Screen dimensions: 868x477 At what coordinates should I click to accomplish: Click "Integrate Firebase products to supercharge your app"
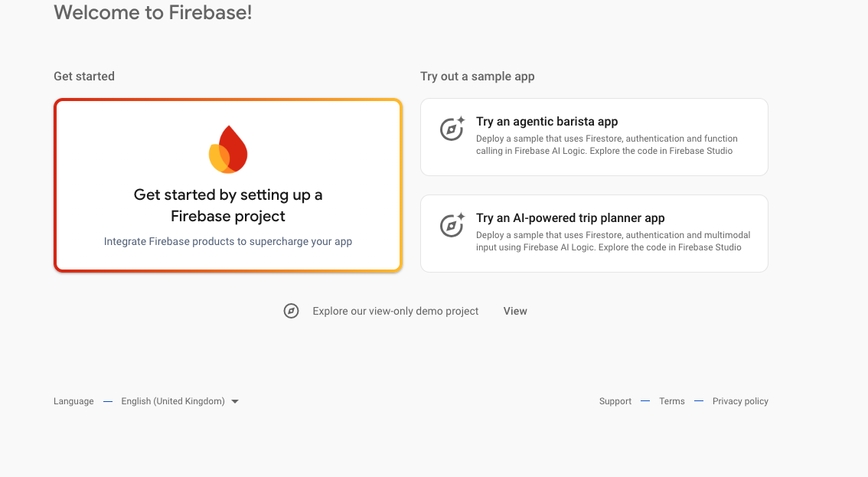pyautogui.click(x=228, y=241)
